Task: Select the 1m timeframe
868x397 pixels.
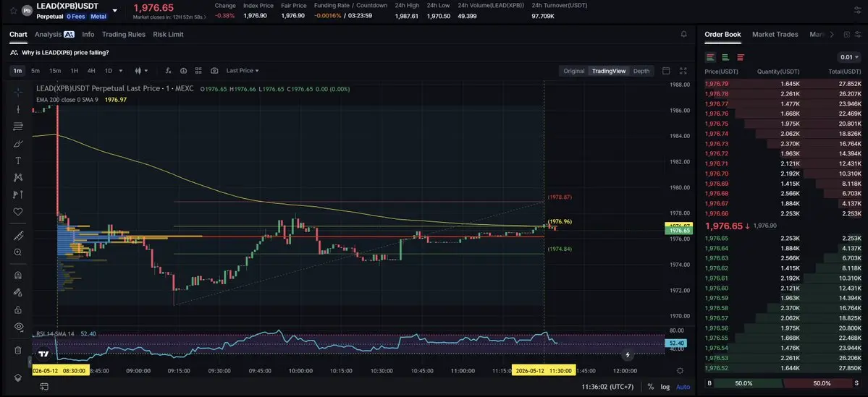Action: click(x=17, y=71)
